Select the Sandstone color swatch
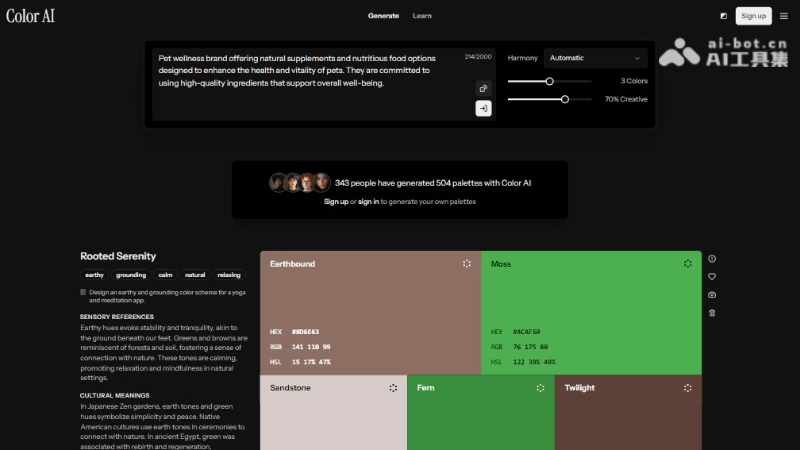Image resolution: width=800 pixels, height=450 pixels. 333,415
